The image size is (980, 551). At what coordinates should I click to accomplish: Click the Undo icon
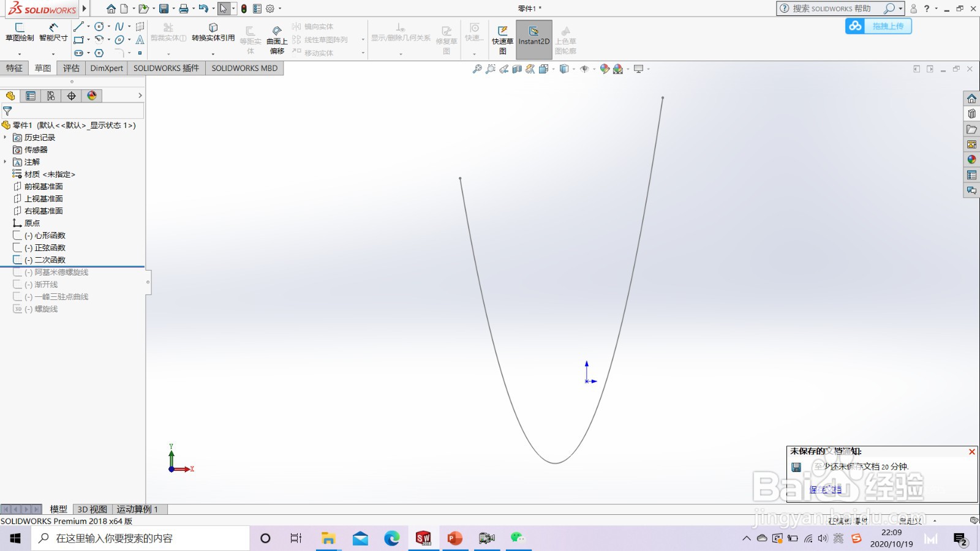point(203,9)
